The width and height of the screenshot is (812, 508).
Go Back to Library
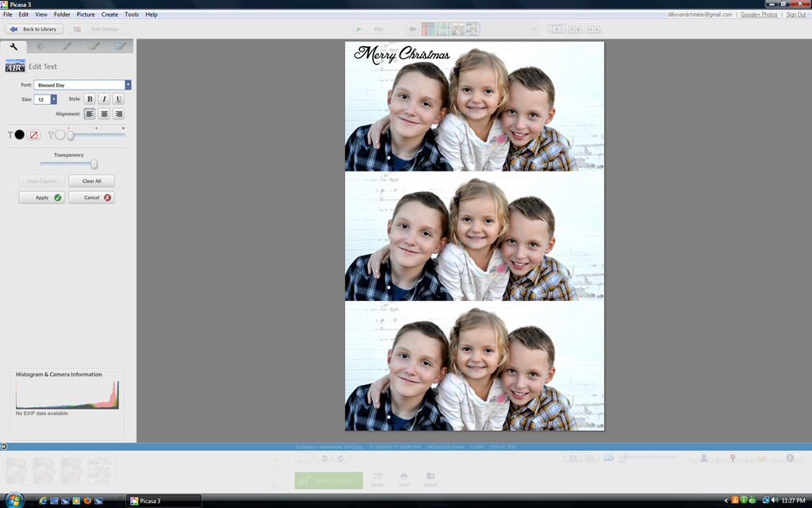click(x=34, y=29)
